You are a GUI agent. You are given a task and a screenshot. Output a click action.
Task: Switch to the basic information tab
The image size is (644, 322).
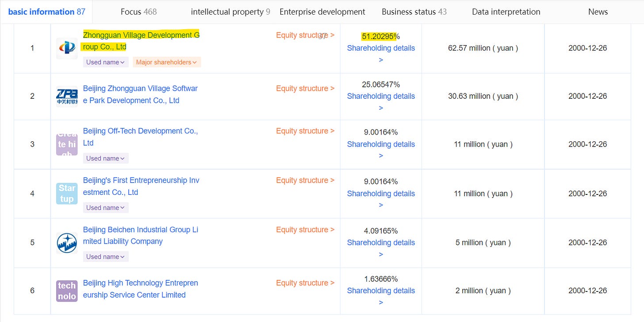tap(46, 12)
